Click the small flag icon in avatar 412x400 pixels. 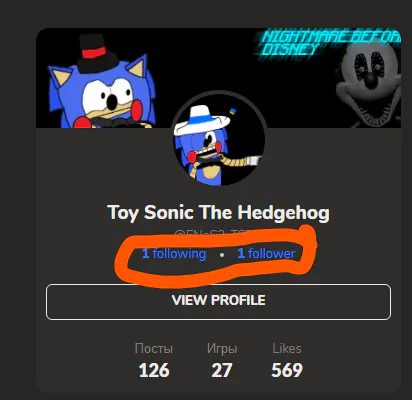pyautogui.click(x=232, y=111)
